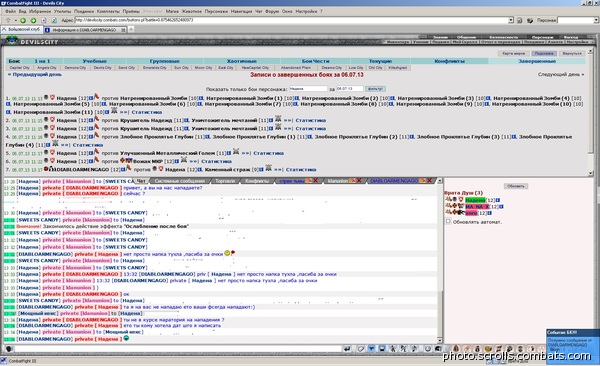Screen dimensions: 600x366
Task: Click the date filter field 06.07.13
Action: point(349,89)
